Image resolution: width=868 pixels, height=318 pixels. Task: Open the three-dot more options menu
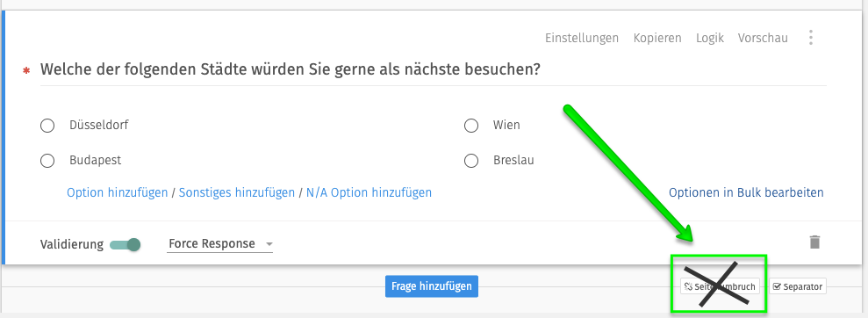pos(810,38)
